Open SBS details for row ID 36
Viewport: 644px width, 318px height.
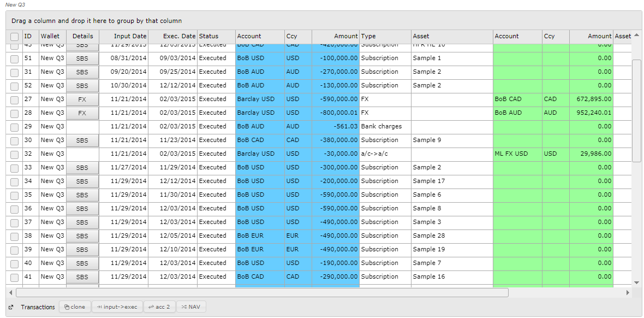[x=82, y=209]
